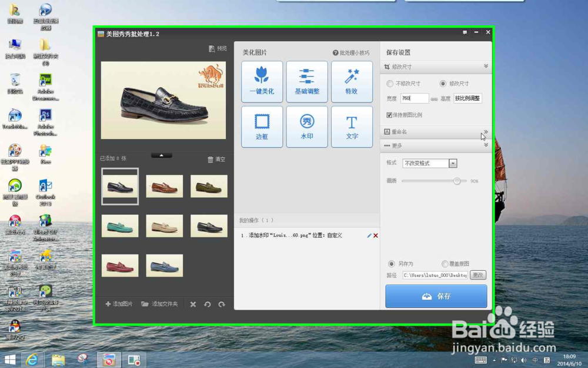This screenshot has height=368, width=588.
Task: Select the 覆盖原图 overwrite radio button
Action: (445, 264)
